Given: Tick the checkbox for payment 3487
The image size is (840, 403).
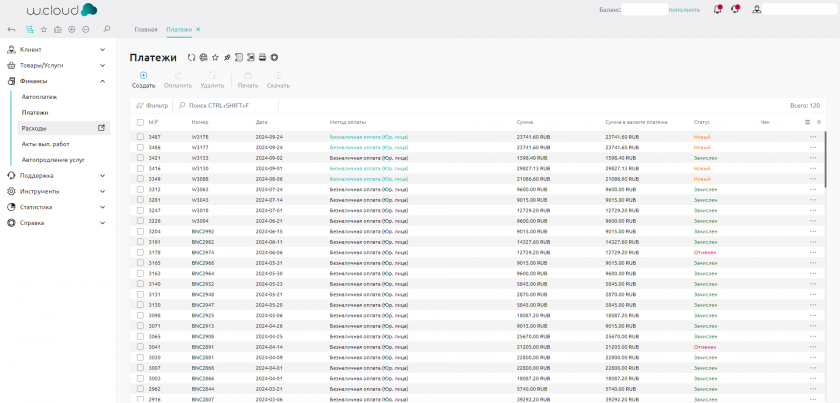Looking at the screenshot, I should tap(140, 136).
